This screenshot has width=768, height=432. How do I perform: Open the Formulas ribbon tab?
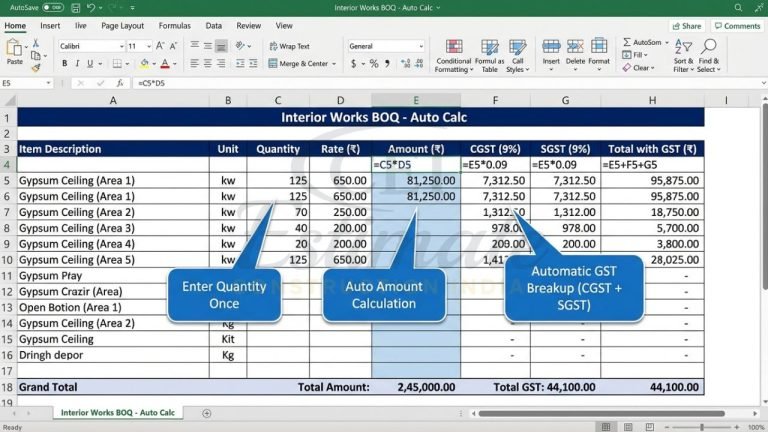point(174,26)
